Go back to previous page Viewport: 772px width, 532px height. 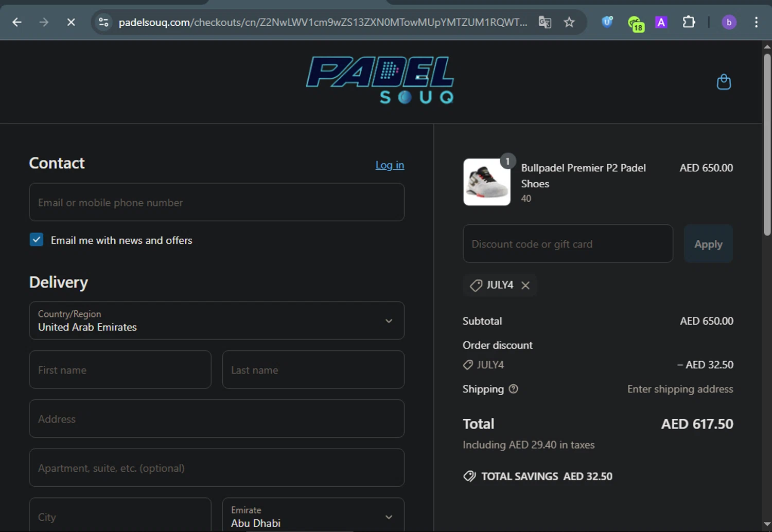17,22
